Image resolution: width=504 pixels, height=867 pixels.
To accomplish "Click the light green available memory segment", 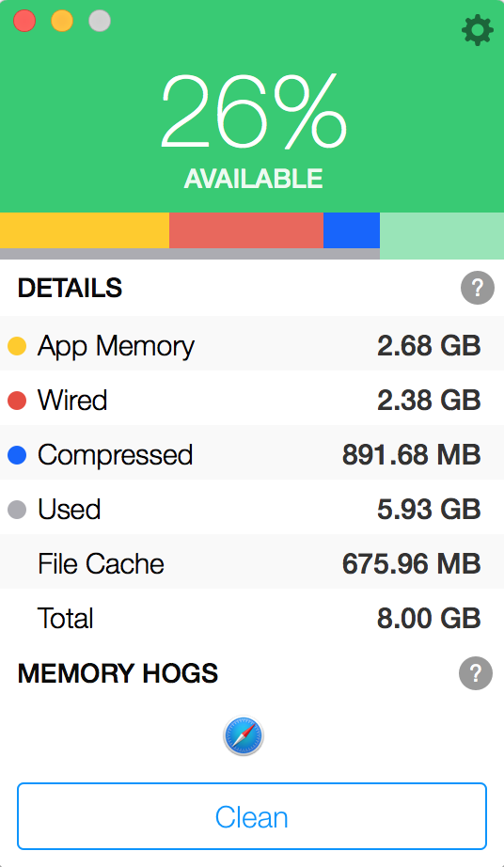I will tap(442, 235).
